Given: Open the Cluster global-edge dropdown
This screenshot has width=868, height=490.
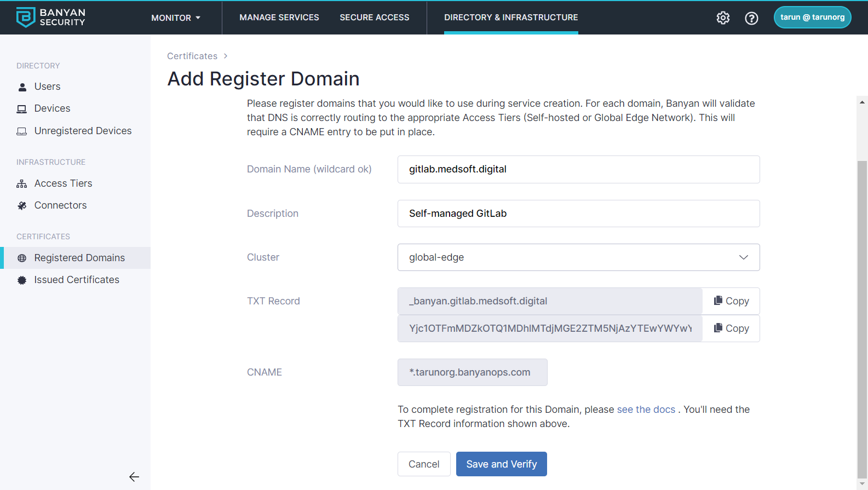Looking at the screenshot, I should point(578,257).
